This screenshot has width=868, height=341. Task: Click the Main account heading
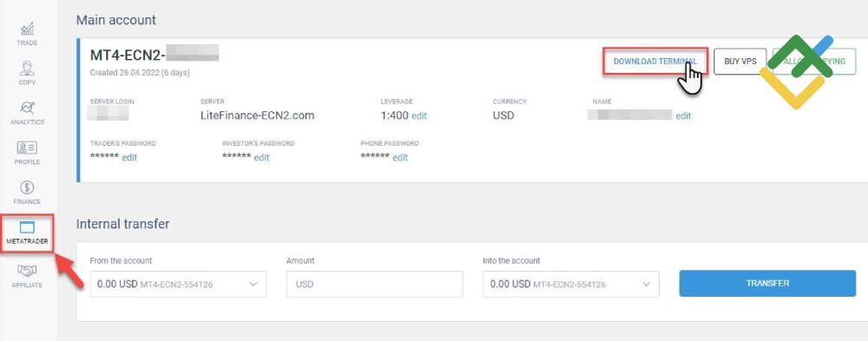[x=116, y=21]
